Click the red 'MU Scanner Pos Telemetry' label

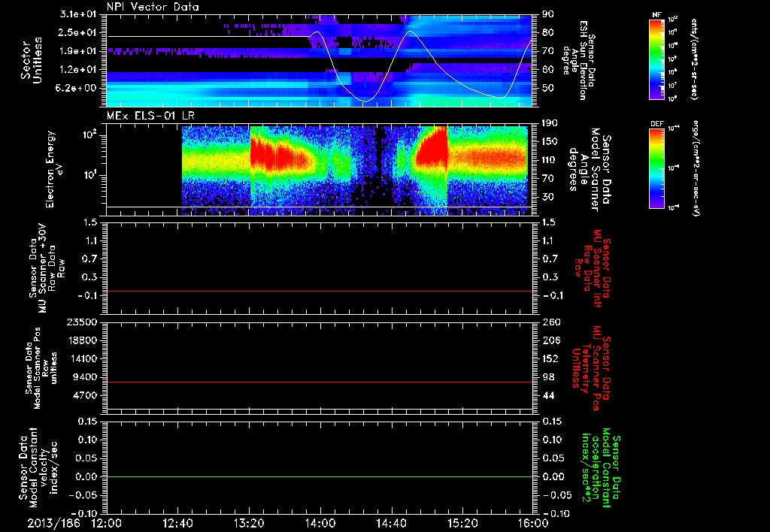(x=590, y=368)
